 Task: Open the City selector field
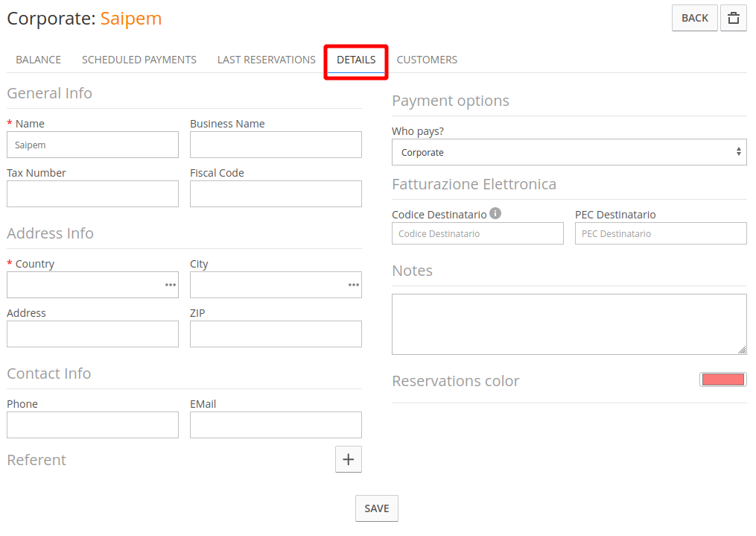276,285
